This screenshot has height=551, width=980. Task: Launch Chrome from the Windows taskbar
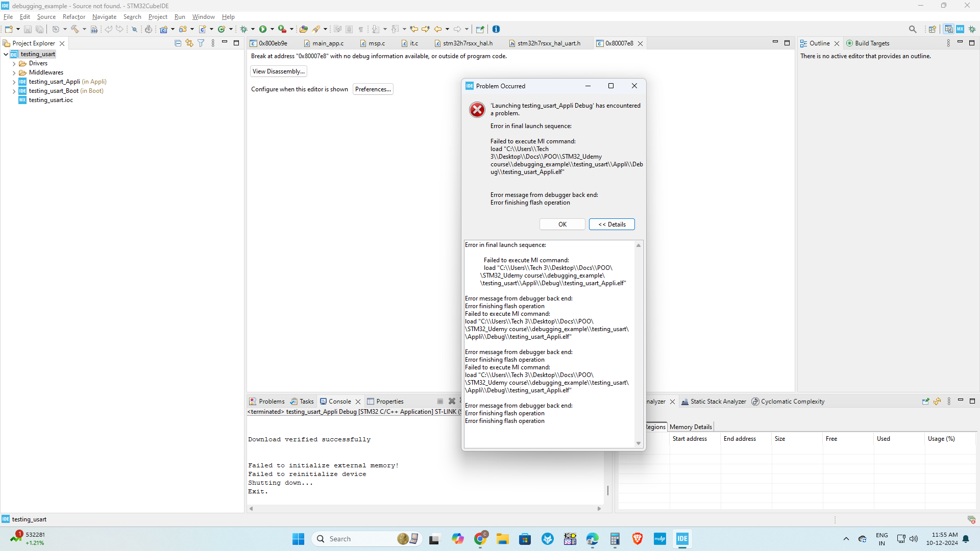tap(480, 539)
